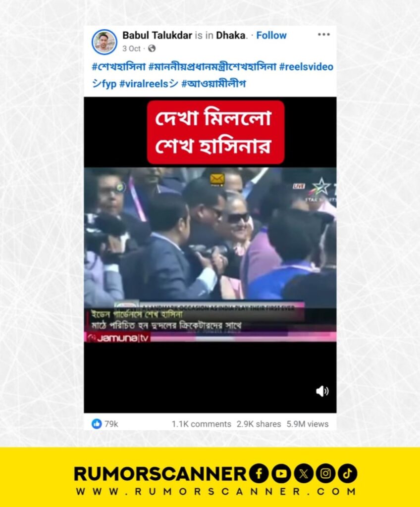Click the Dhaka location link
420x507 pixels.
(x=231, y=35)
